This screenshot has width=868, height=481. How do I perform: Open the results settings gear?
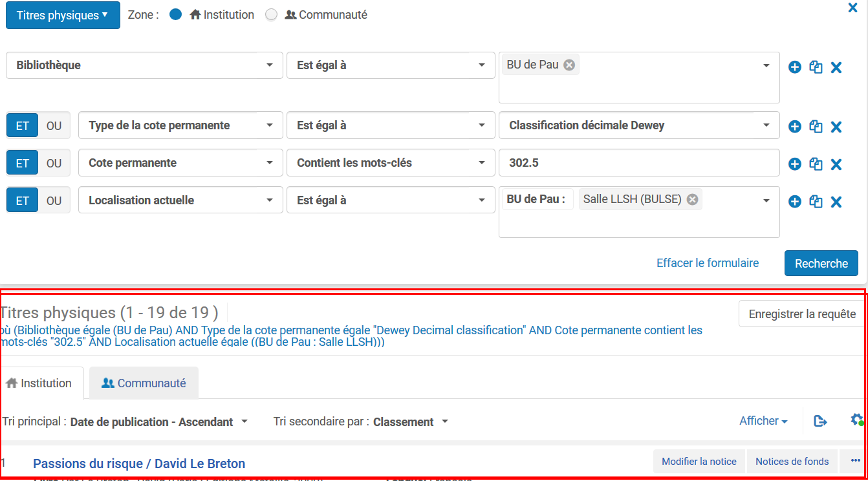[856, 420]
